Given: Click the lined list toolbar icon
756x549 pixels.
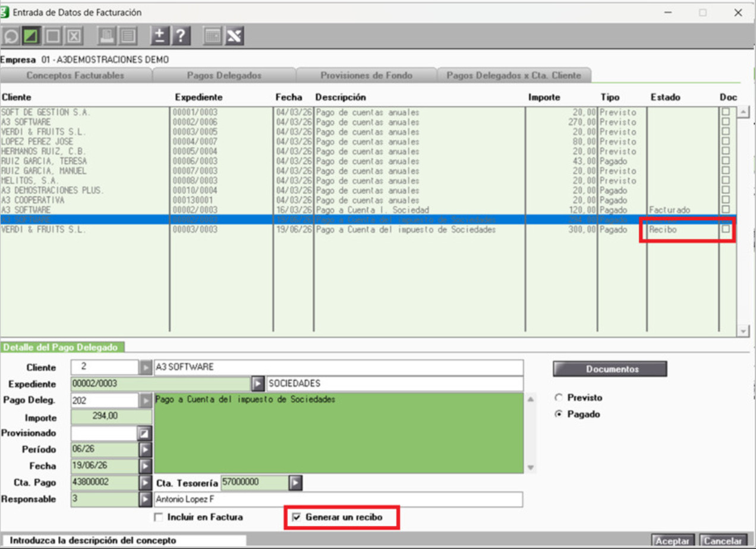Looking at the screenshot, I should [x=128, y=36].
